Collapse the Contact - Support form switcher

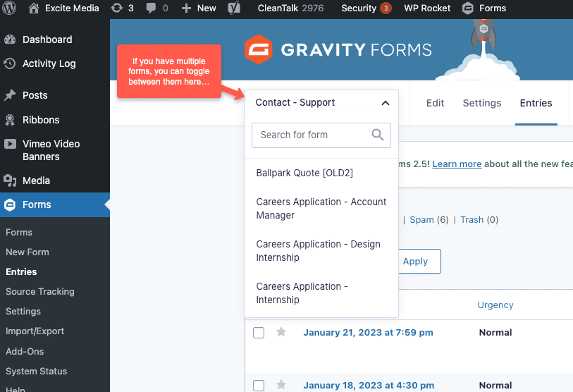point(321,103)
